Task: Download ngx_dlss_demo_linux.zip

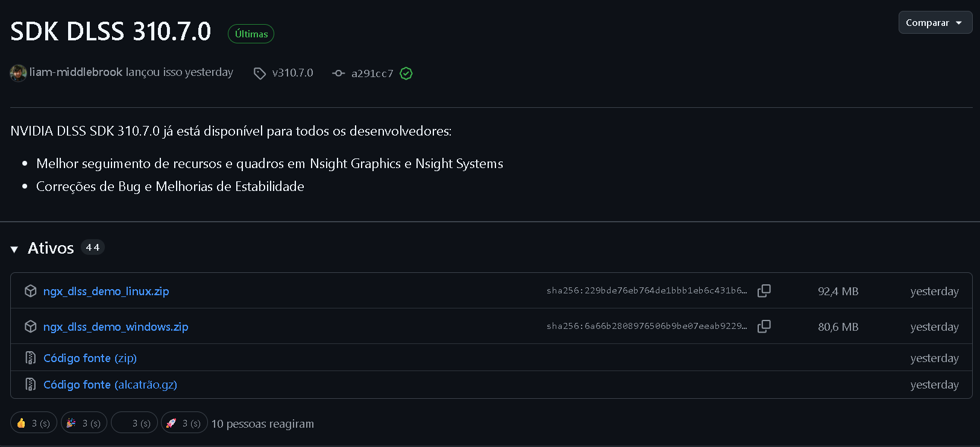Action: (106, 291)
